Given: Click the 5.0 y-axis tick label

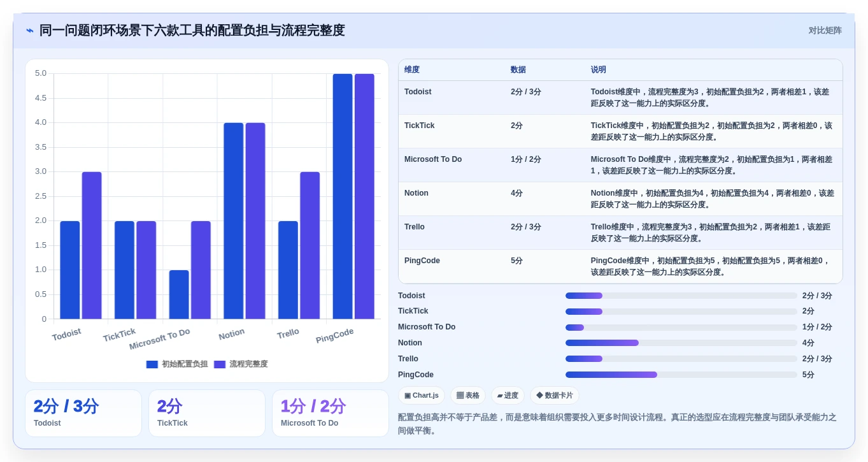Looking at the screenshot, I should 41,73.
